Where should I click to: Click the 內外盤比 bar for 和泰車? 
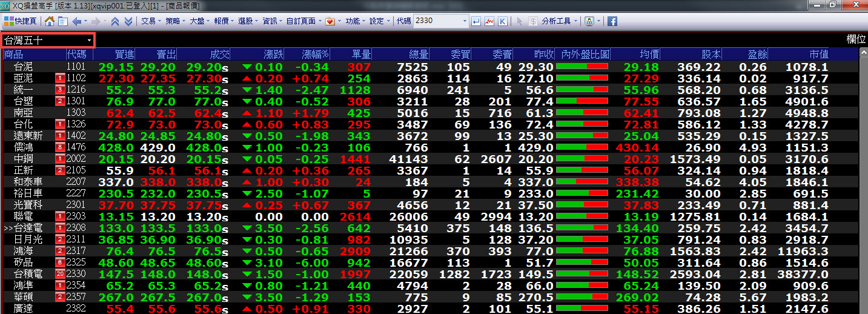582,182
